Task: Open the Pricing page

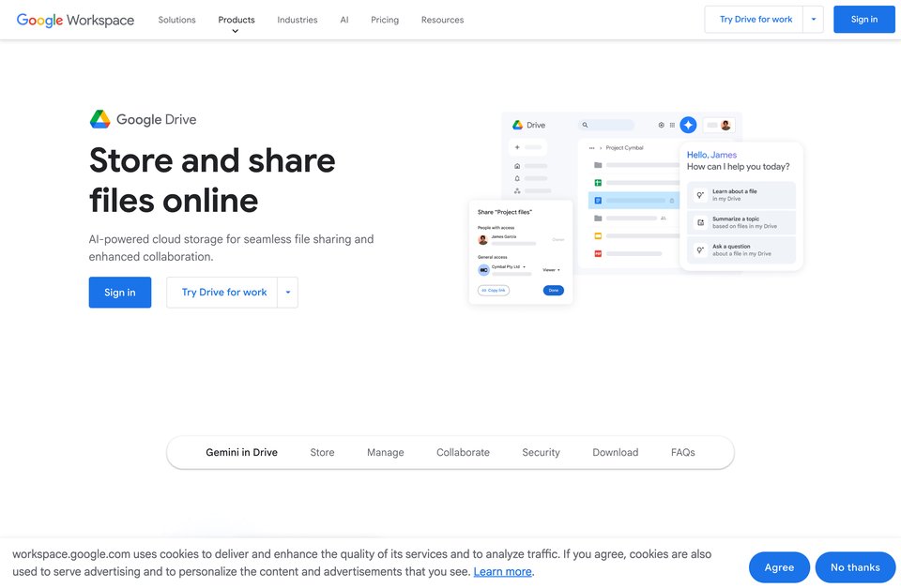Action: [x=385, y=20]
